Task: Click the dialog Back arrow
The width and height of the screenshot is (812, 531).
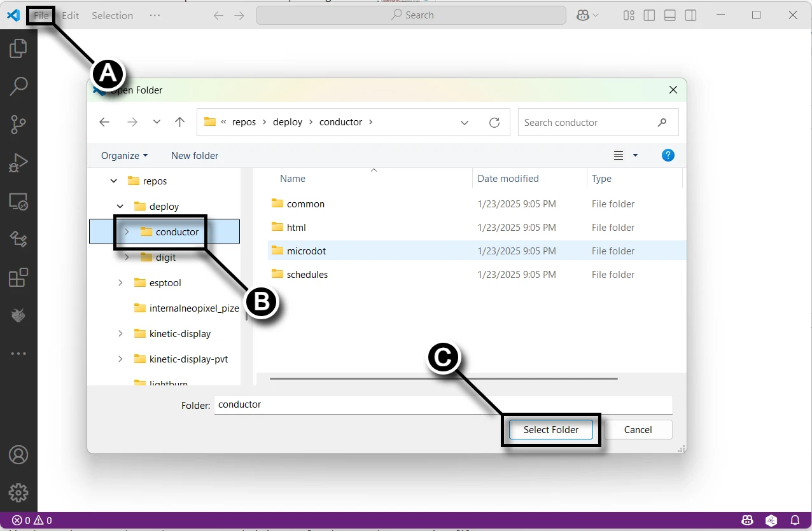Action: click(104, 122)
